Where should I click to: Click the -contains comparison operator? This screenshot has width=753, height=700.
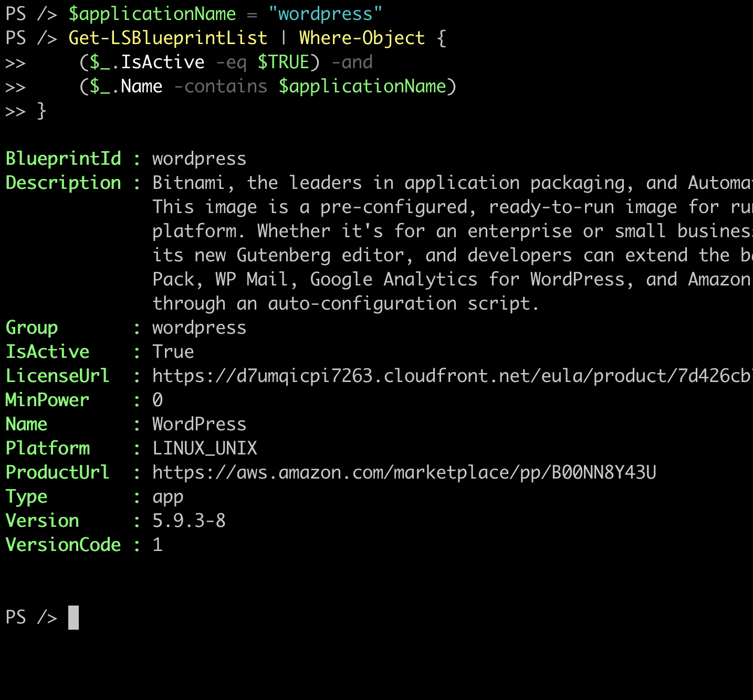coord(222,86)
